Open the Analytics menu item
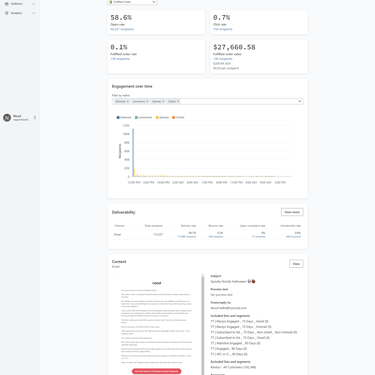Image resolution: width=375 pixels, height=375 pixels. point(16,13)
